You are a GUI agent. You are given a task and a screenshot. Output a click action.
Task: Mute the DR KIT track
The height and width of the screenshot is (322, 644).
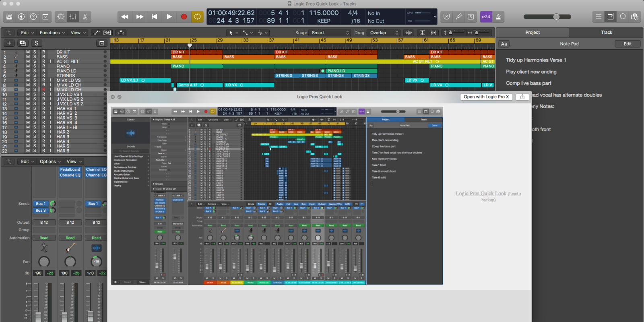pyautogui.click(x=28, y=52)
